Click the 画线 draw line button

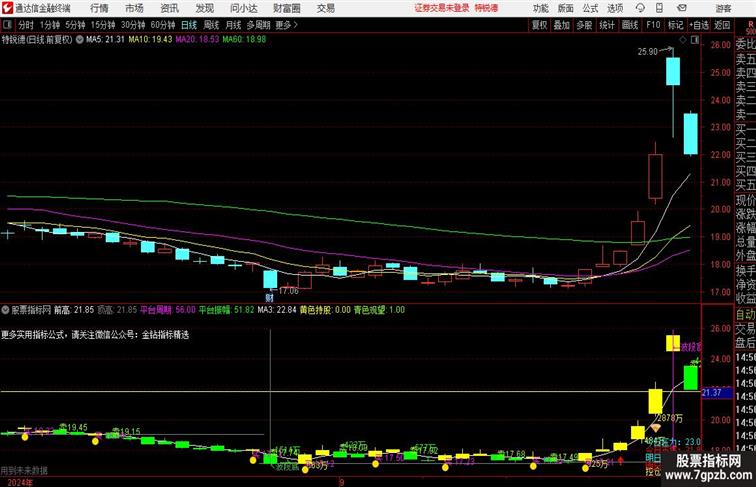pyautogui.click(x=630, y=25)
